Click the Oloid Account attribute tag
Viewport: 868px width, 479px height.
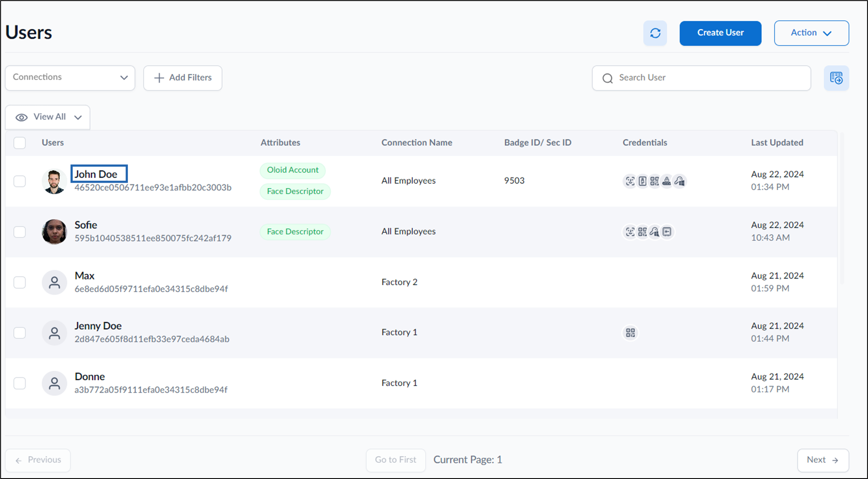click(x=292, y=170)
